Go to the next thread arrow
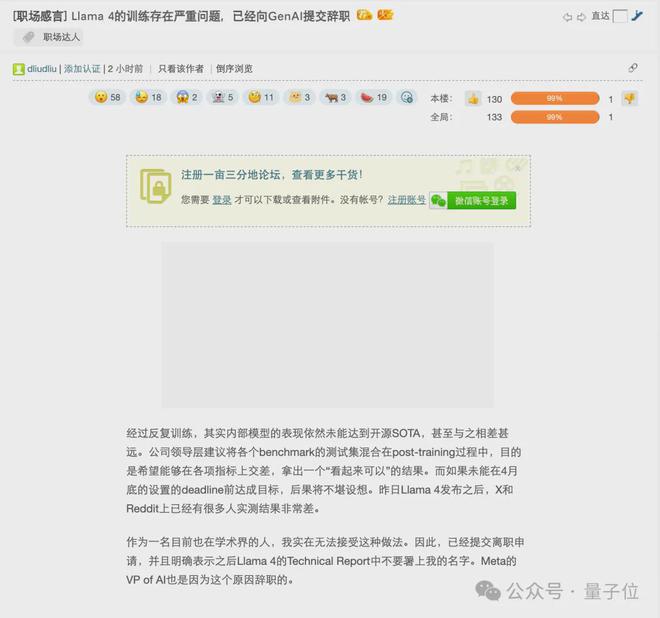 (x=581, y=17)
